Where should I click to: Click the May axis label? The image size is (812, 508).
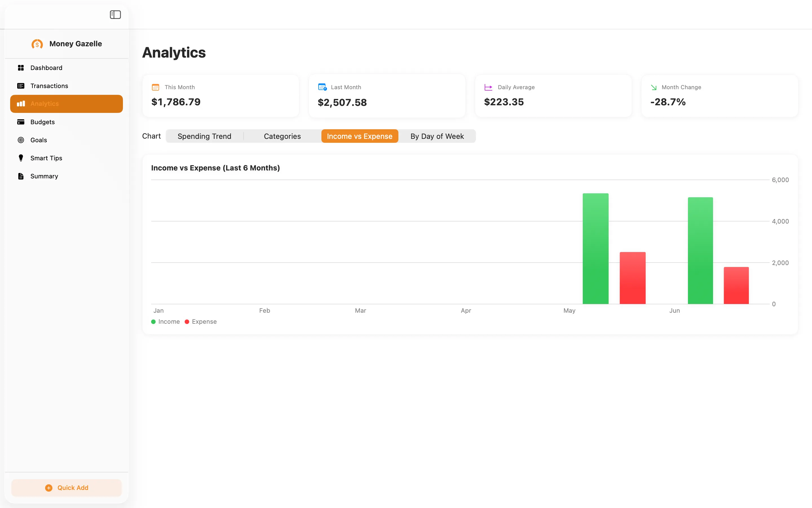[x=569, y=311]
